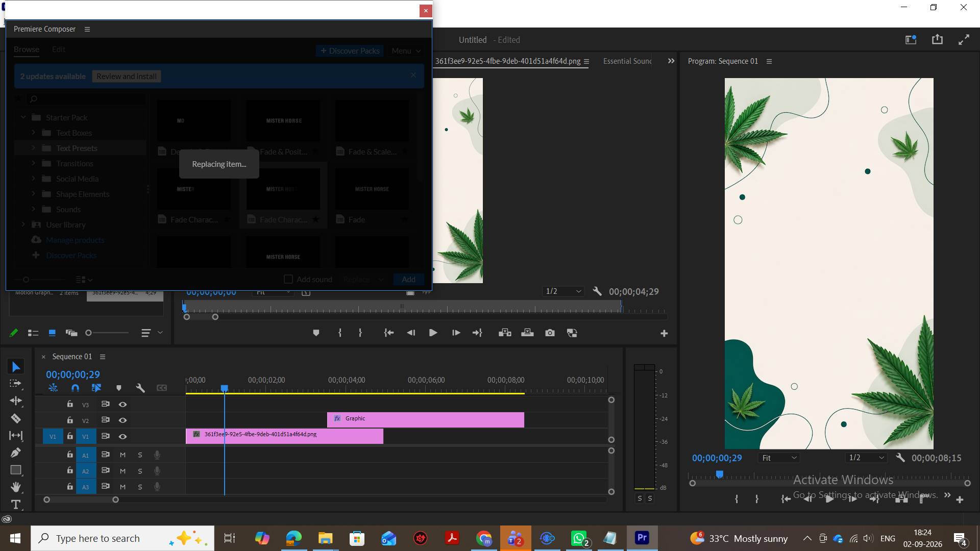
Task: Toggle lock on V3 track
Action: pos(70,404)
